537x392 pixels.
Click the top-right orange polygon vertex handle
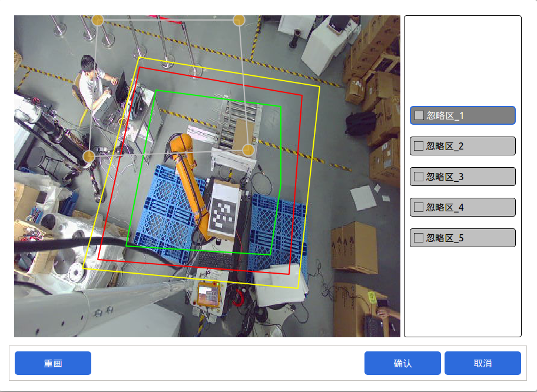click(238, 20)
